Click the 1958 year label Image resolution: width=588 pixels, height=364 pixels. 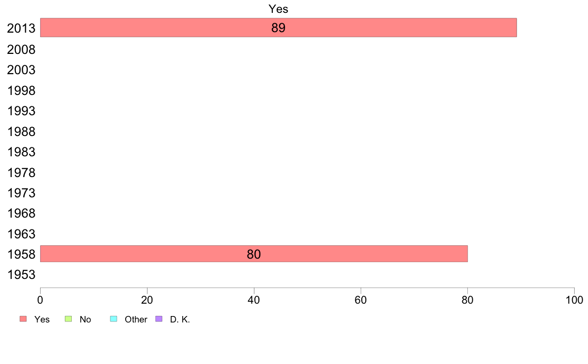21,255
